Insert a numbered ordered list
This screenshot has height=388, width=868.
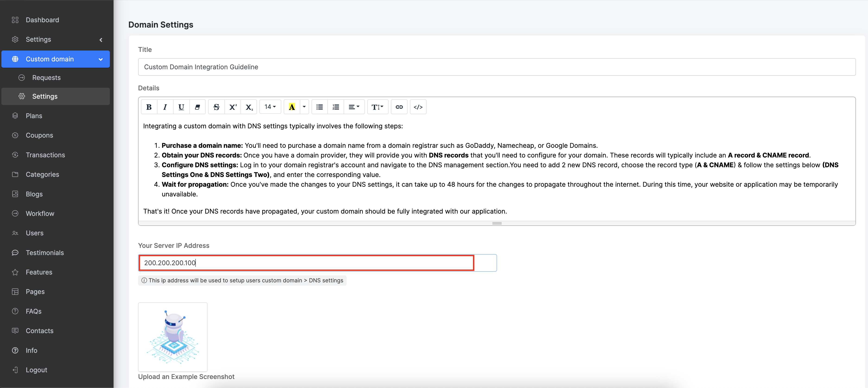point(336,107)
